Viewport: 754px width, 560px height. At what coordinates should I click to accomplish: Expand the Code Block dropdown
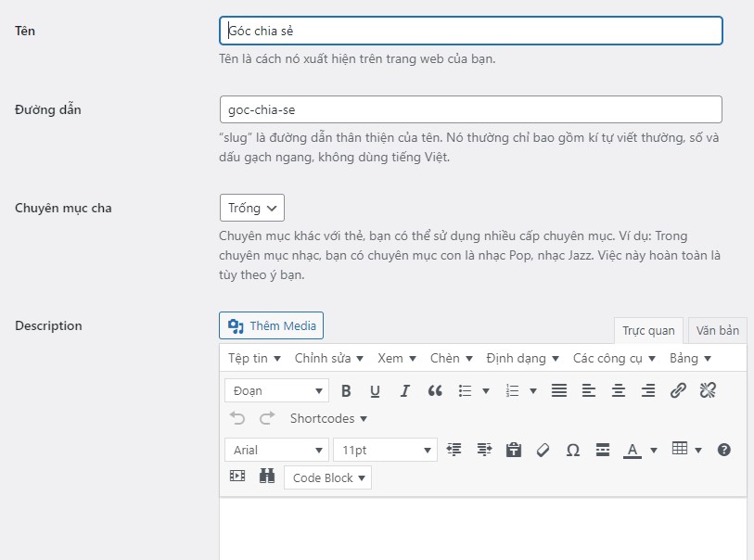tap(328, 477)
